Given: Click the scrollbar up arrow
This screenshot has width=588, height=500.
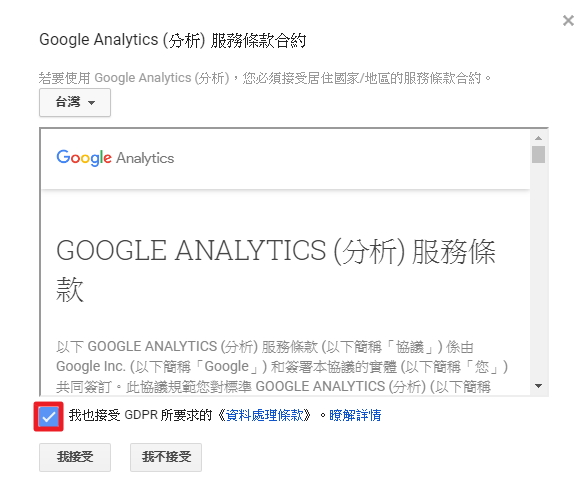Looking at the screenshot, I should click(538, 138).
